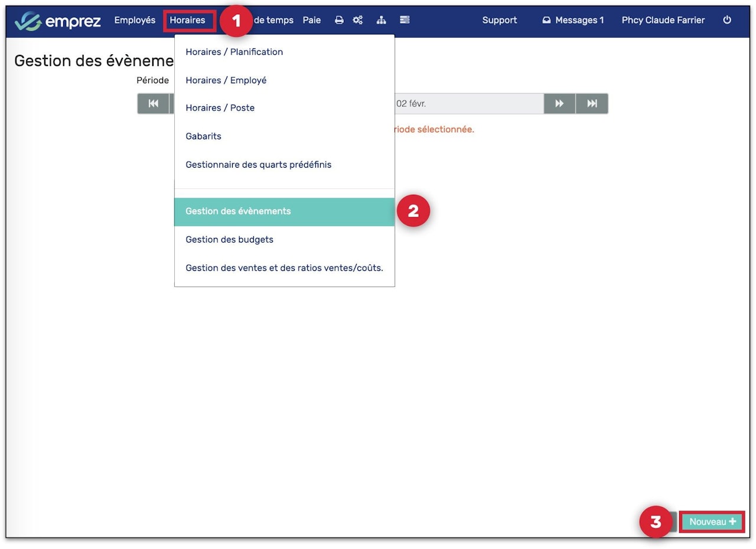Choose Gestion des évènements menu entry
This screenshot has width=756, height=549.
238,211
